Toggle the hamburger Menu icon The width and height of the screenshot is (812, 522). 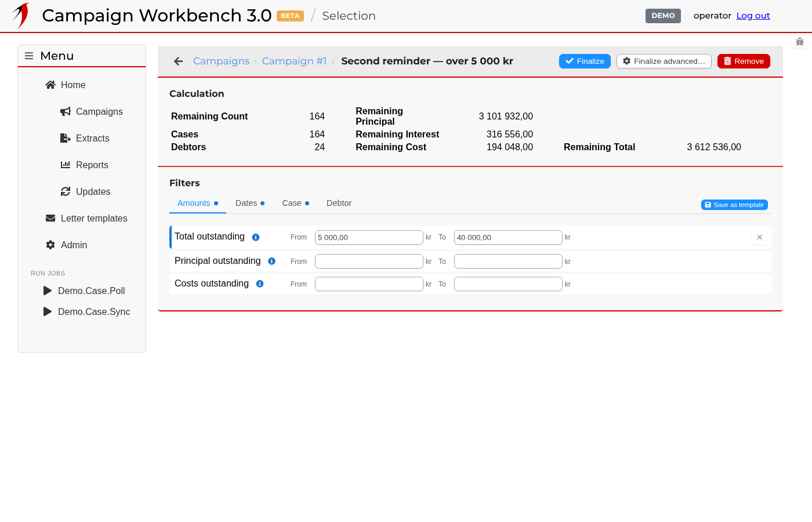(x=29, y=56)
